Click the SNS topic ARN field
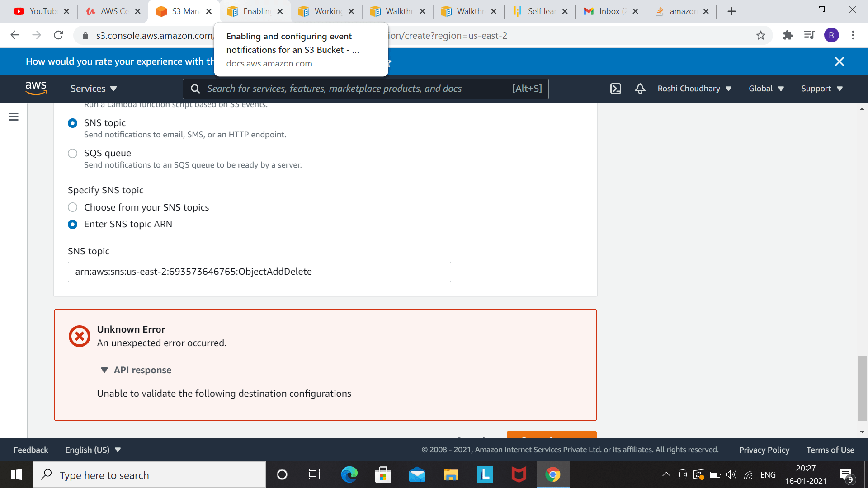The width and height of the screenshot is (868, 488). tap(259, 272)
